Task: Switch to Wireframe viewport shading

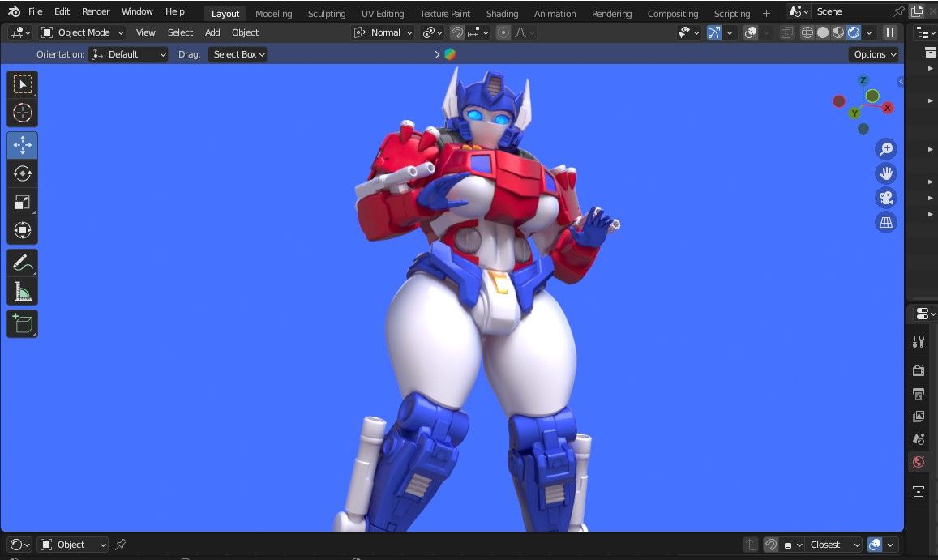Action: tap(807, 32)
